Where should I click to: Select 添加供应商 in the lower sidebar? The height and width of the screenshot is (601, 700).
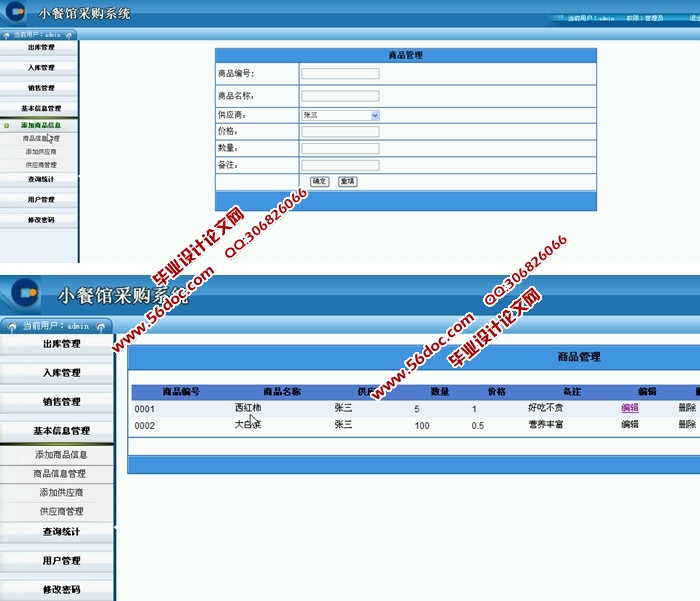(60, 492)
